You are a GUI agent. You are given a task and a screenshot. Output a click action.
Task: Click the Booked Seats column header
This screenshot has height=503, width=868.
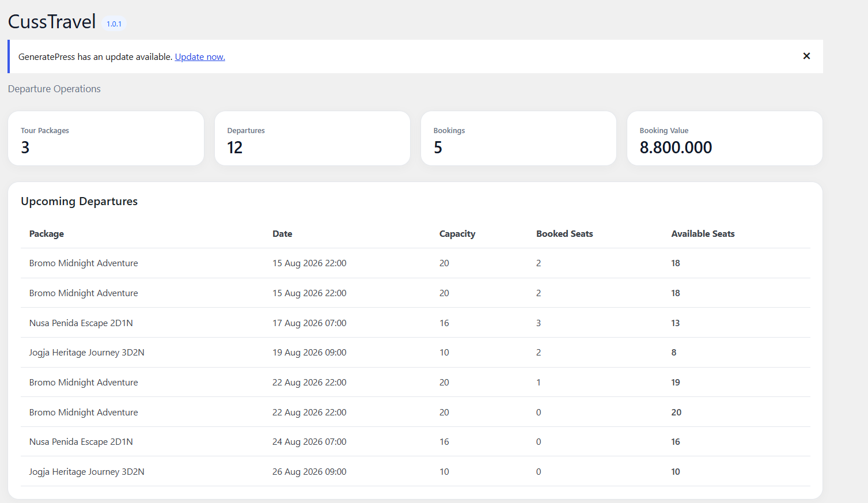tap(564, 233)
